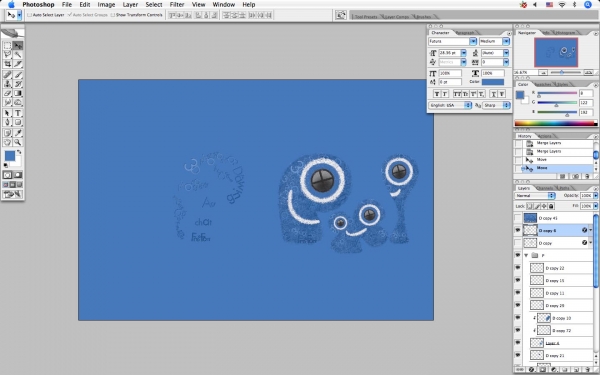
Task: Select the Eyedropper tool
Action: pos(18,133)
